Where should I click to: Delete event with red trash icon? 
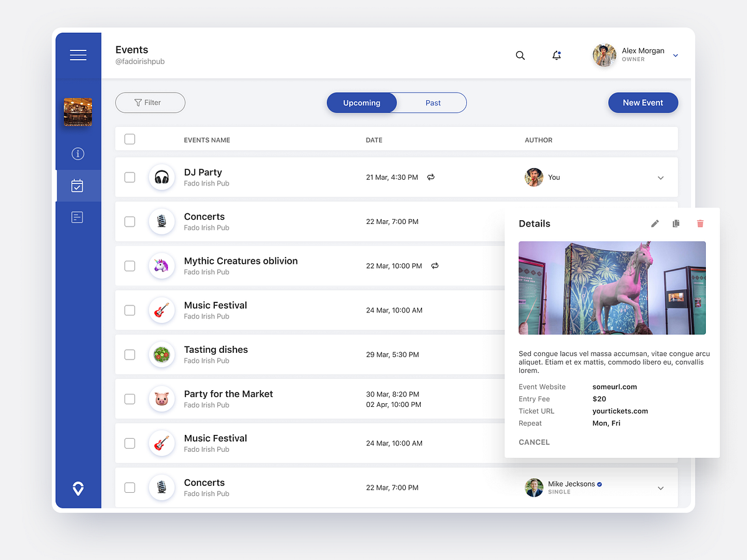(x=700, y=223)
